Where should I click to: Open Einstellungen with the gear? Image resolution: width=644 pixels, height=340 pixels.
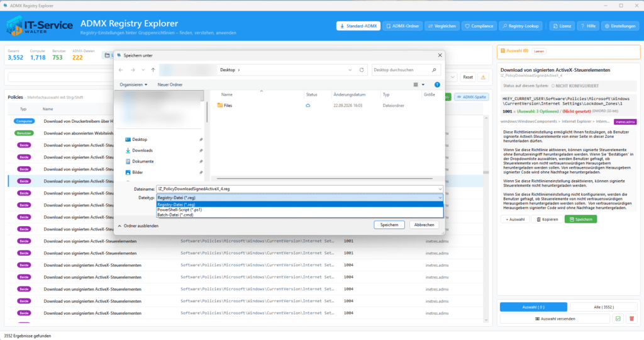point(620,26)
